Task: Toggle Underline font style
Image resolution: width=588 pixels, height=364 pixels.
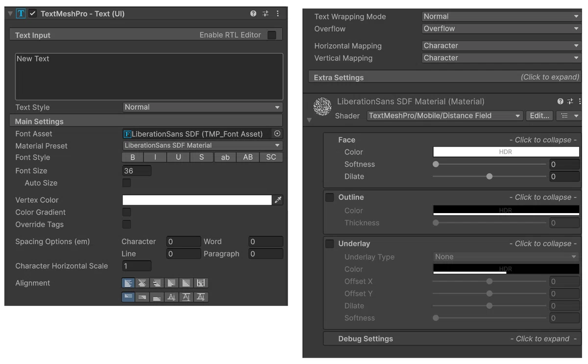Action: tap(179, 157)
